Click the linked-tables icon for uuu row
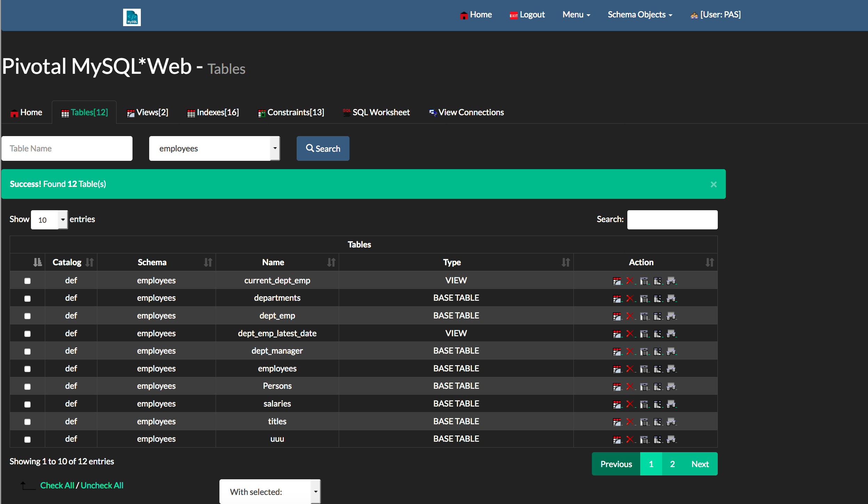Image resolution: width=868 pixels, height=504 pixels. click(671, 440)
